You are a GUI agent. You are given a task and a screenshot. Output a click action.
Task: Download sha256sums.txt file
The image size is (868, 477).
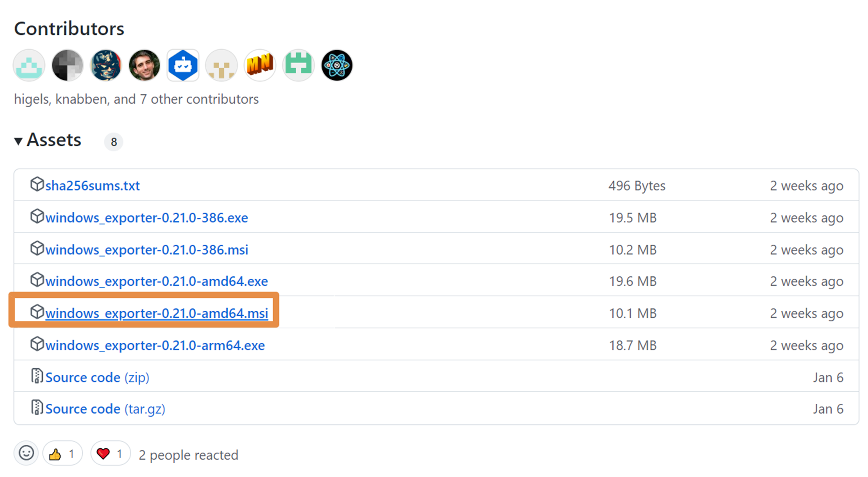click(92, 186)
